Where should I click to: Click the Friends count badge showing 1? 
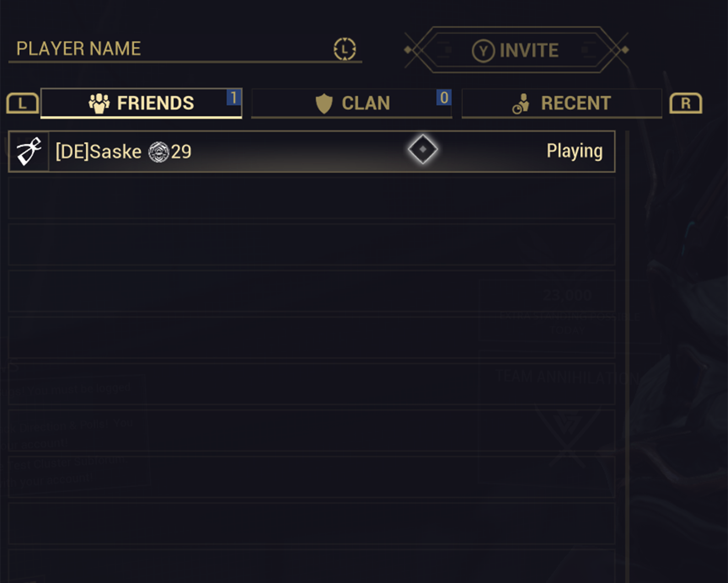233,97
